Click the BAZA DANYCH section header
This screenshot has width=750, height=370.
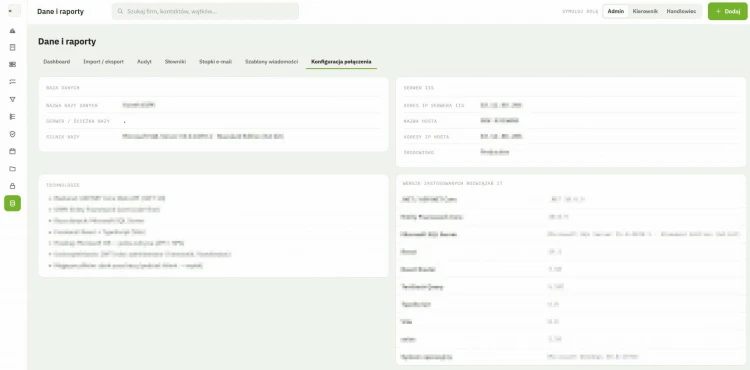click(63, 88)
